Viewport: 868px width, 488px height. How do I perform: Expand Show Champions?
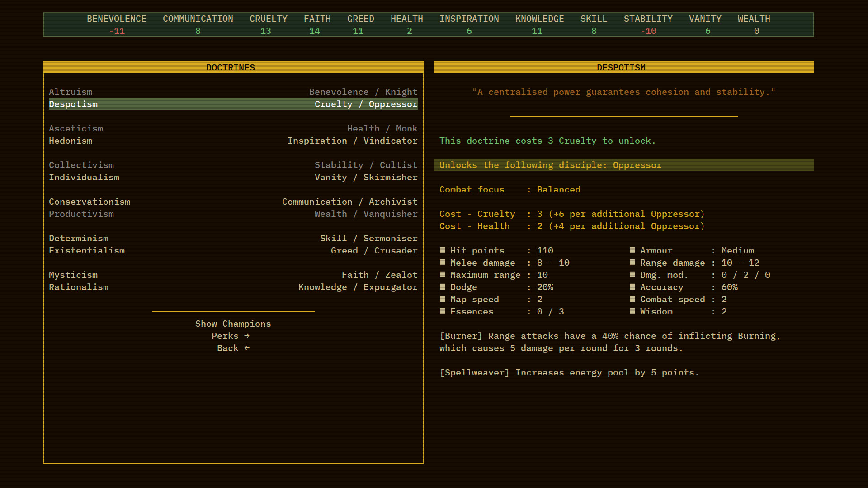point(233,324)
